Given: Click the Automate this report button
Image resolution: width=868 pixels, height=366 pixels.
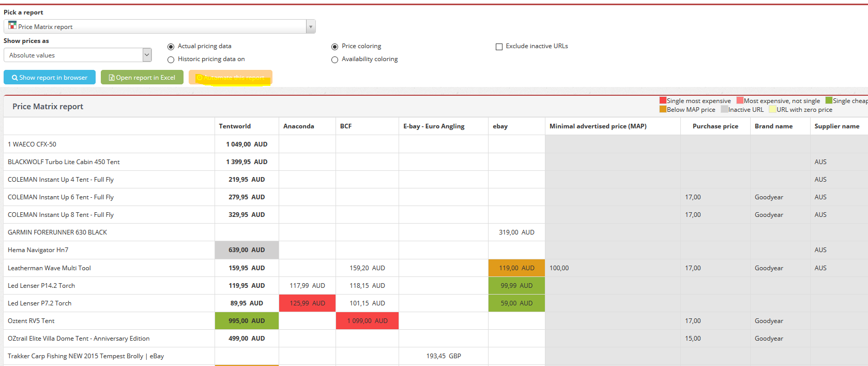Looking at the screenshot, I should pyautogui.click(x=231, y=77).
